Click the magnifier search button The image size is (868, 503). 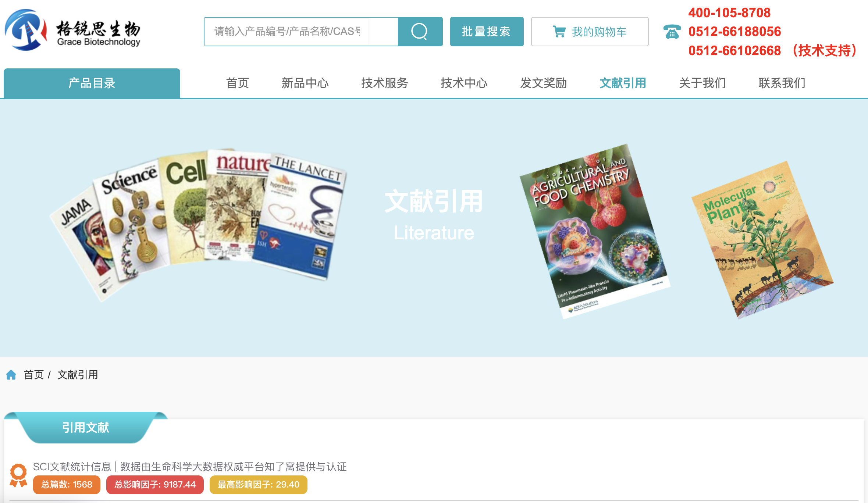420,32
